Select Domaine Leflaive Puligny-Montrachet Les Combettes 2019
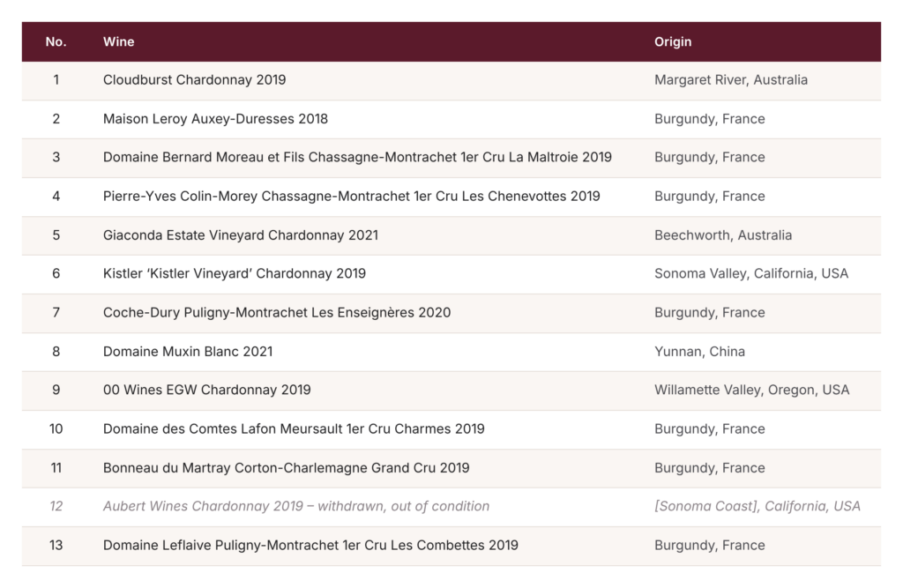The height and width of the screenshot is (588, 903). (x=310, y=546)
